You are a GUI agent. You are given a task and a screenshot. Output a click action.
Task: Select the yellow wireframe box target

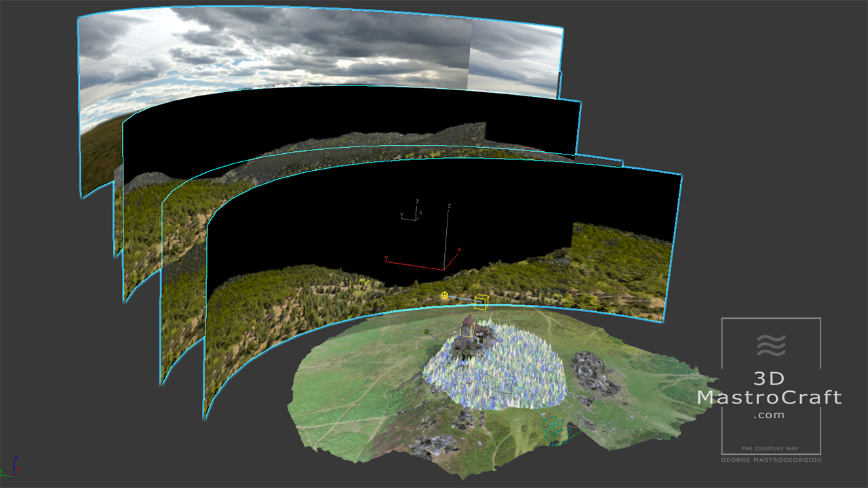click(481, 302)
